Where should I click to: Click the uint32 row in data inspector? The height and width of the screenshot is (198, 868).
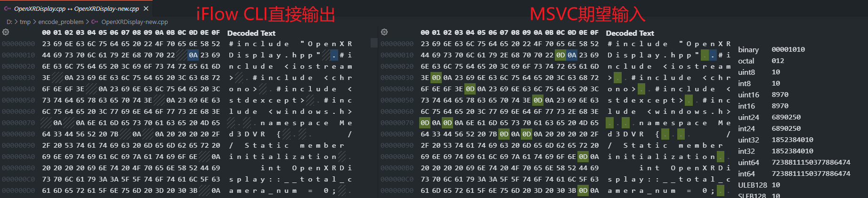click(748, 140)
